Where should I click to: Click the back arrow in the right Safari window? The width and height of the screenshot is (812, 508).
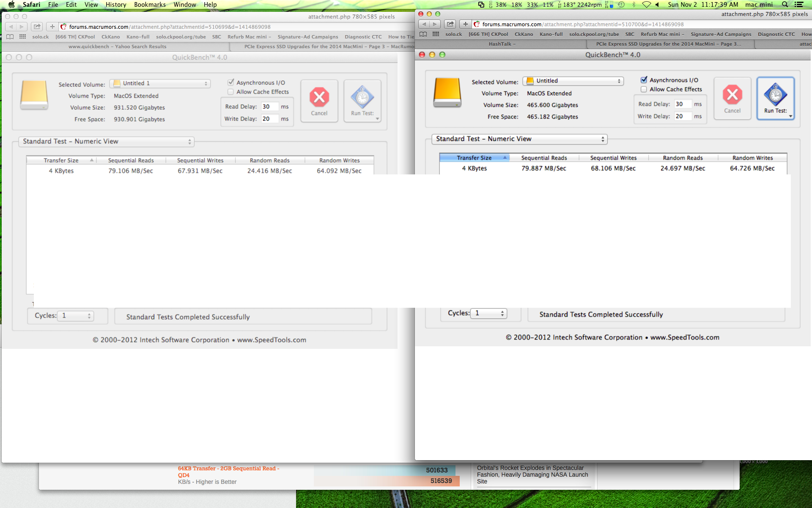click(x=424, y=24)
